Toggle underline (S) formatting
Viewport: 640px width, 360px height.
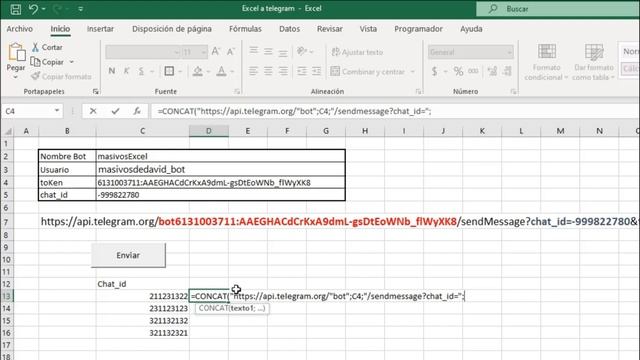(x=141, y=71)
